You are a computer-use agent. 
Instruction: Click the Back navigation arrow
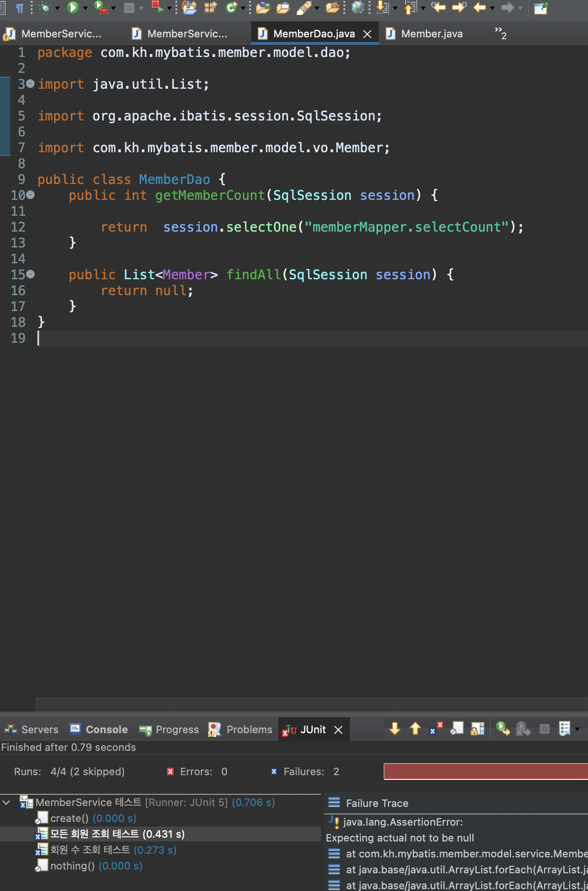480,7
